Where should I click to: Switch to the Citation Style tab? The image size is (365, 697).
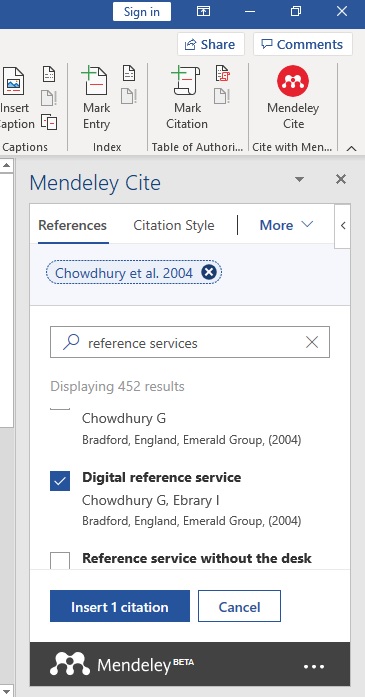click(174, 225)
